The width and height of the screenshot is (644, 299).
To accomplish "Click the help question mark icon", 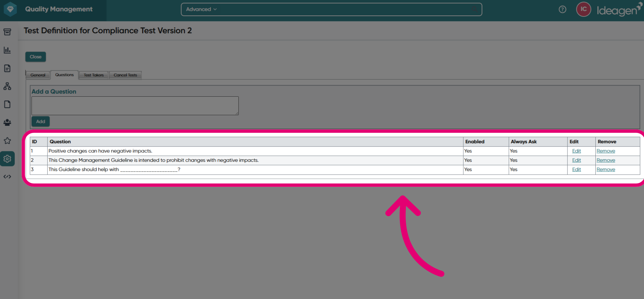I will click(562, 9).
